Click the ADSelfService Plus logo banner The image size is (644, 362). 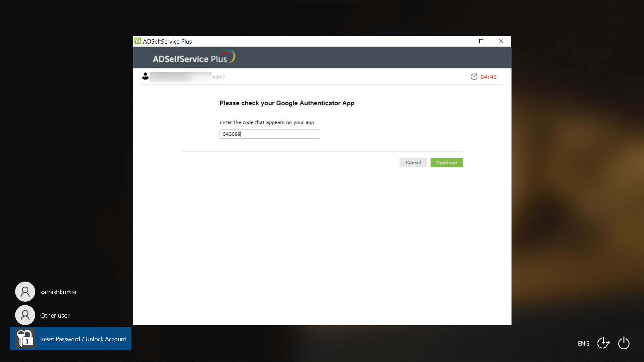(194, 58)
